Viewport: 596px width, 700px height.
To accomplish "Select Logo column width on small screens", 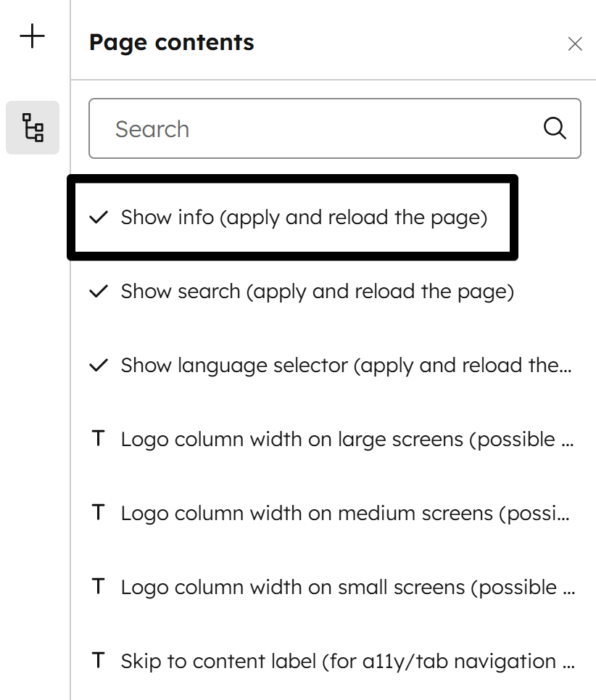I will (347, 588).
